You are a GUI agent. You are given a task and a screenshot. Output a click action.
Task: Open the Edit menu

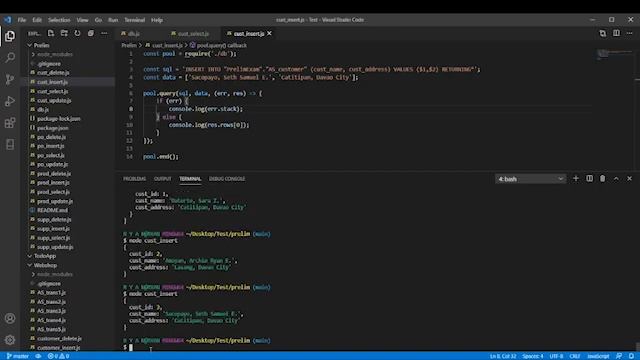pyautogui.click(x=37, y=20)
